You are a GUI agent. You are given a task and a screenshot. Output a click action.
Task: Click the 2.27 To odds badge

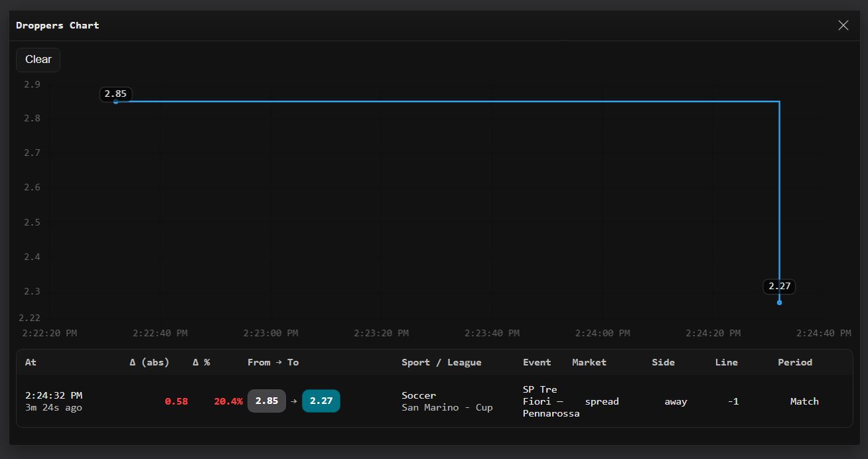[x=321, y=401]
